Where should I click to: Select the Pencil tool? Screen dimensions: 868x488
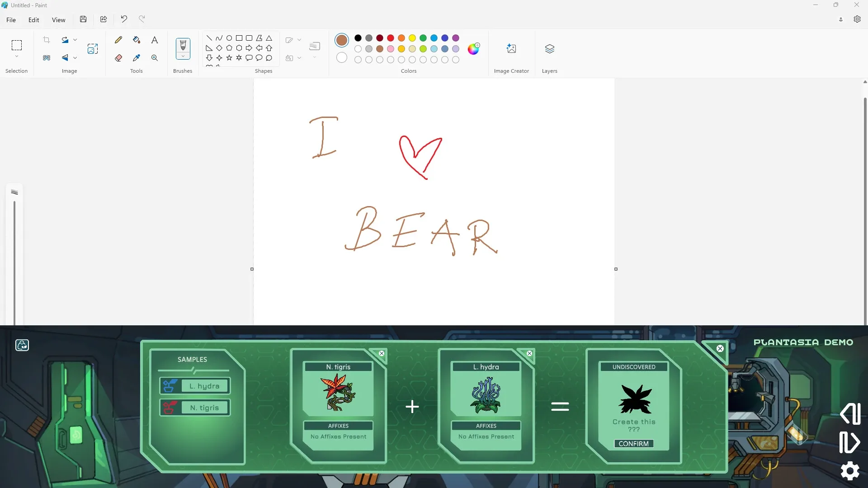coord(118,40)
